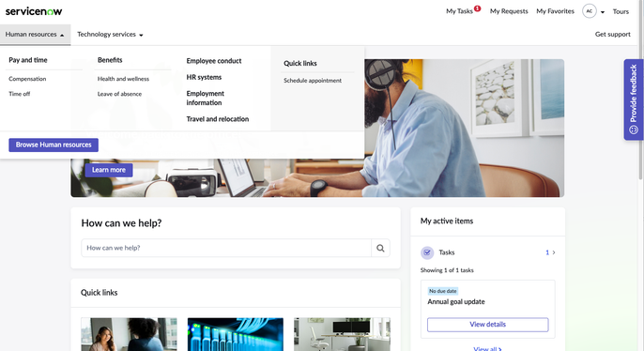
Task: Focus the How can we help search field
Action: click(226, 248)
